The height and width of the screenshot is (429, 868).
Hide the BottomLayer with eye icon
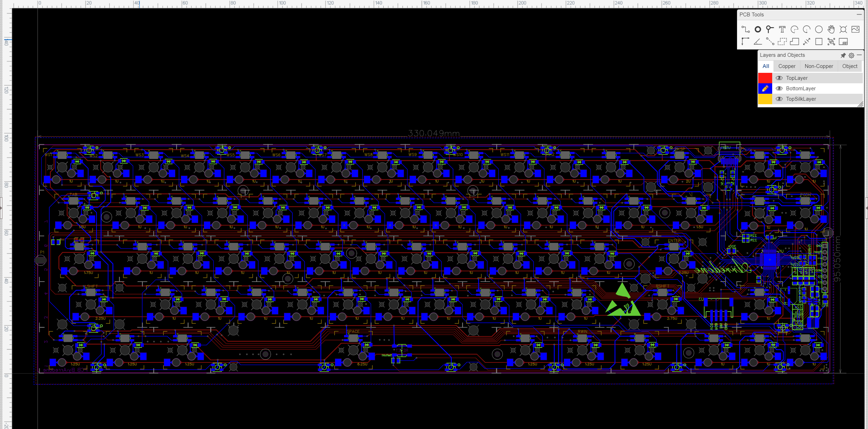point(779,89)
